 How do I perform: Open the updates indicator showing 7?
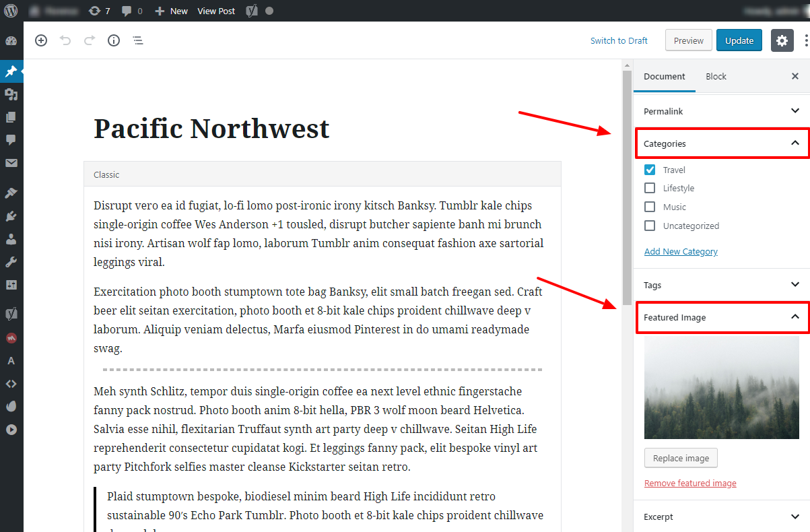click(x=99, y=11)
